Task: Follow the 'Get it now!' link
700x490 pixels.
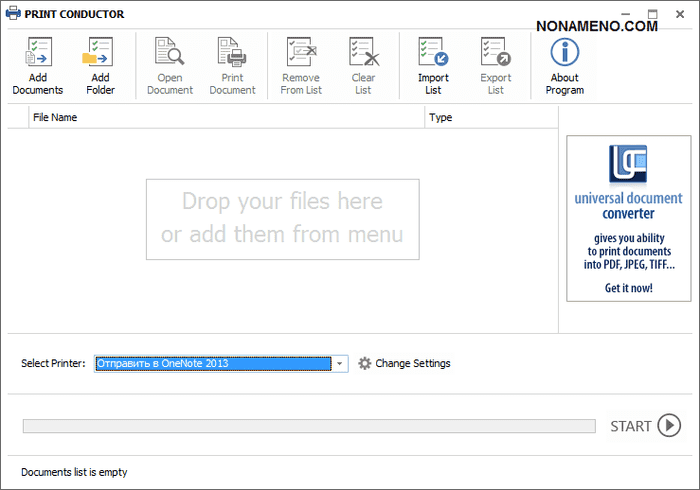Action: tap(628, 288)
